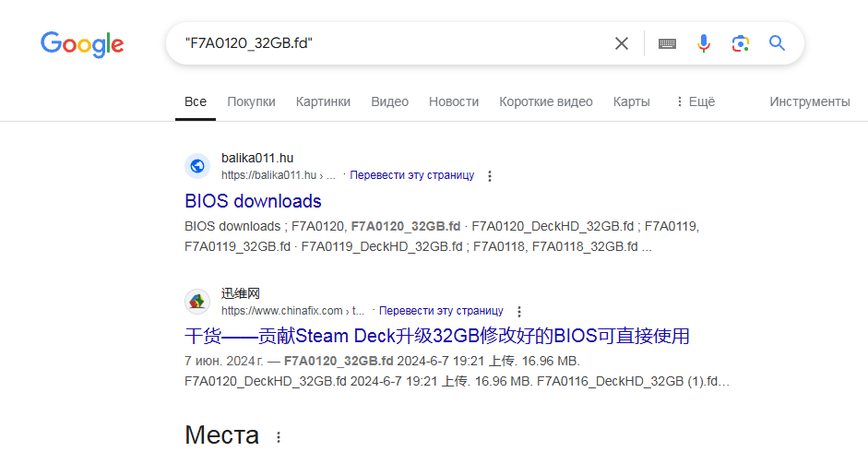Open the BIOS downloads result
Screen dimensions: 868x452
[x=253, y=201]
